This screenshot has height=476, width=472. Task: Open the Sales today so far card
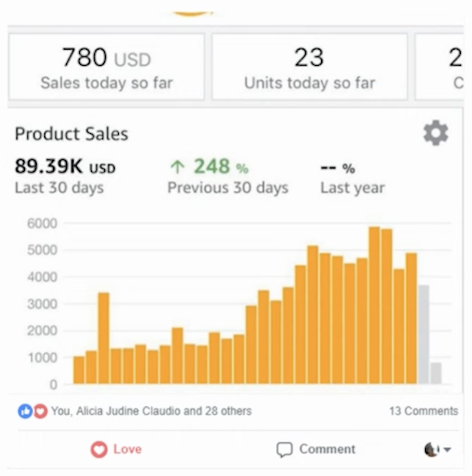click(107, 67)
